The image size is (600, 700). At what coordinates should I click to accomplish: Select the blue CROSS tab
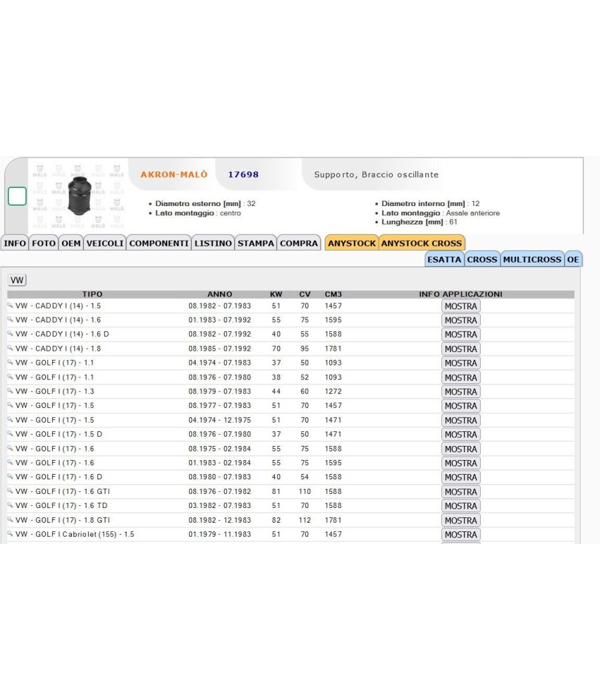pos(482,259)
